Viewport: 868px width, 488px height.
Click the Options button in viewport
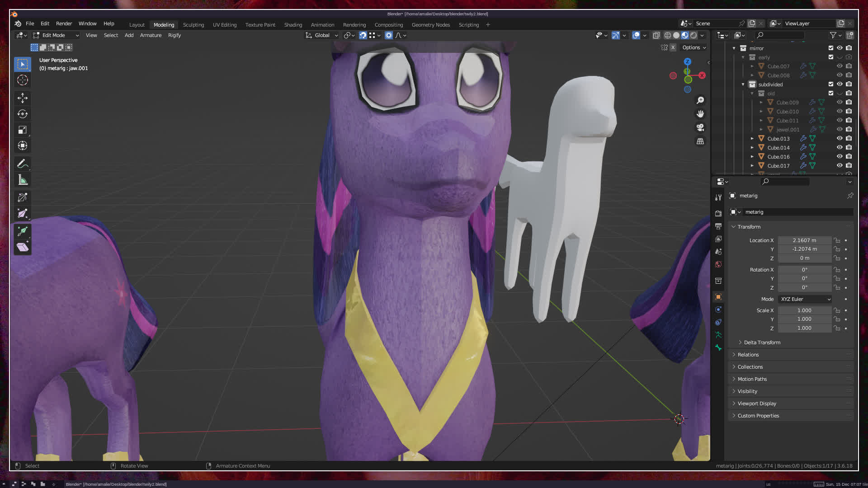693,47
